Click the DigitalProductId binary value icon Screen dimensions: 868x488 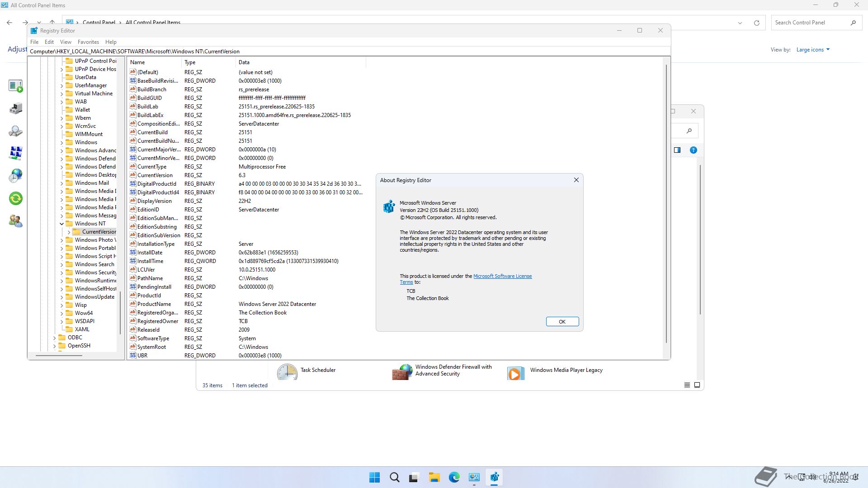133,184
